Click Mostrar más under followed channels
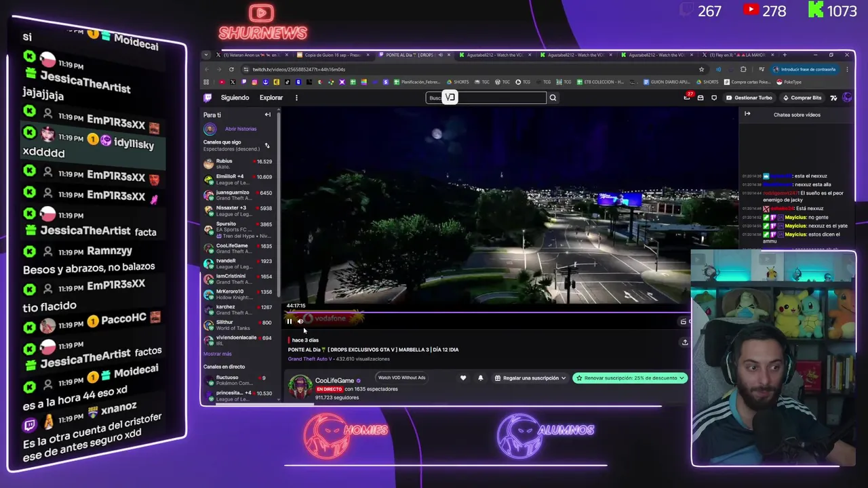Image resolution: width=868 pixels, height=488 pixels. point(217,354)
